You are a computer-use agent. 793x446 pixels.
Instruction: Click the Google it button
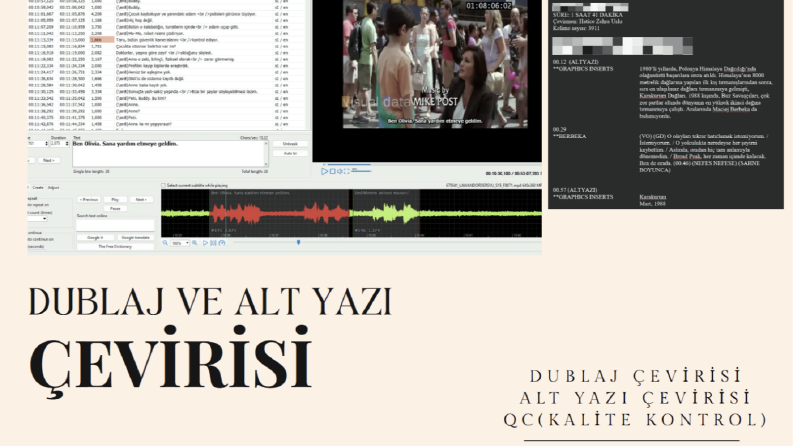pos(95,237)
